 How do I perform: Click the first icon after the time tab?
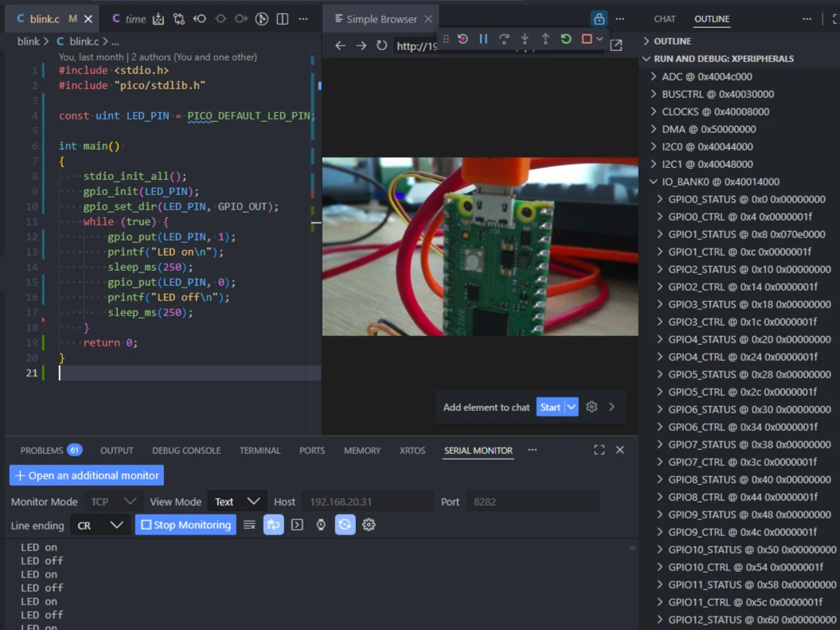[x=158, y=19]
